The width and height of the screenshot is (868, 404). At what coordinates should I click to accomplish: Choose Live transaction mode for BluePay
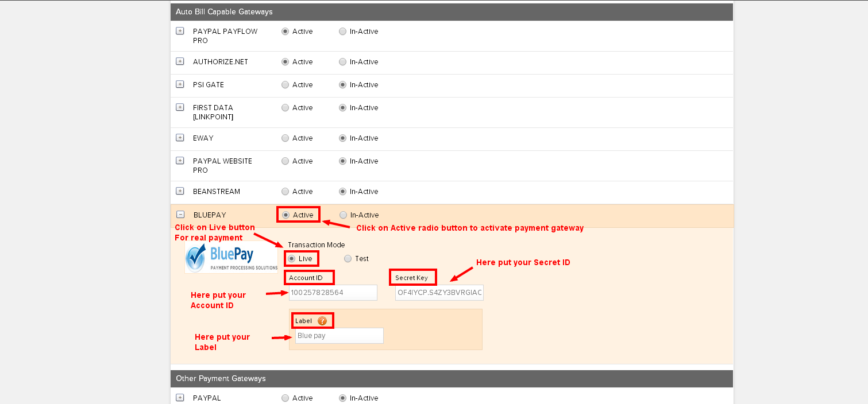pyautogui.click(x=291, y=259)
